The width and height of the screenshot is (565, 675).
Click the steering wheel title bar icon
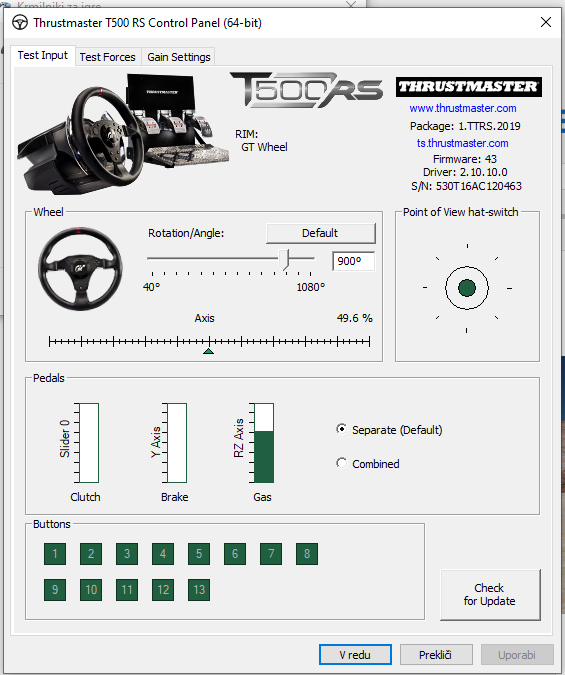[x=19, y=22]
